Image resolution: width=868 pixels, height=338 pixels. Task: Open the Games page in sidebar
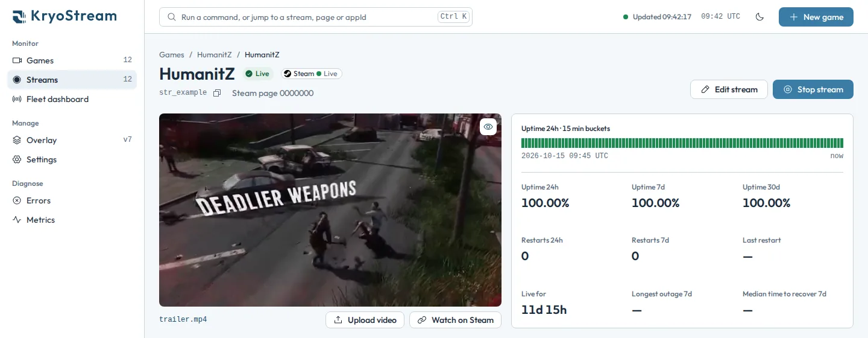coord(72,60)
